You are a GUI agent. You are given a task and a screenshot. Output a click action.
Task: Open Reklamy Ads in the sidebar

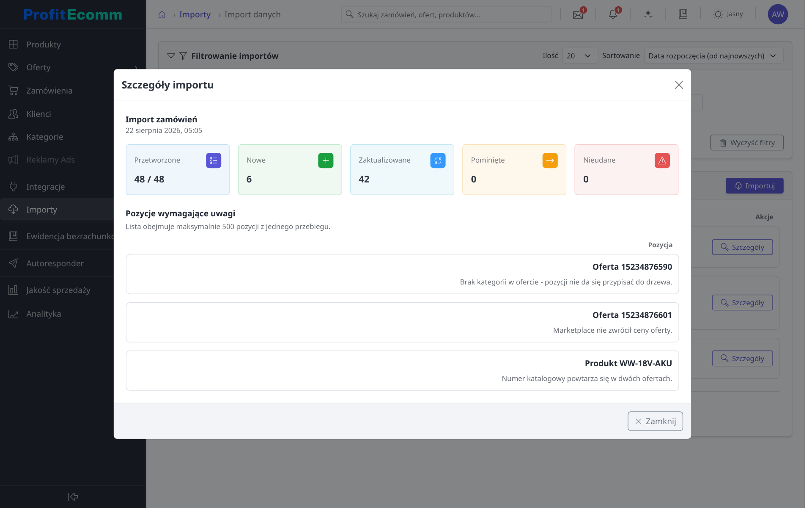coord(57,160)
